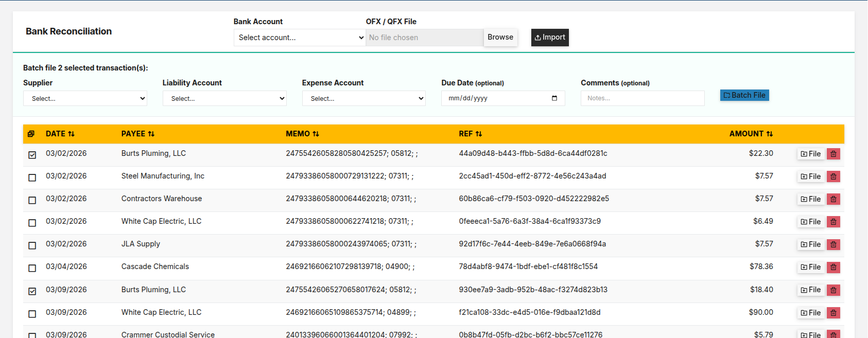The image size is (868, 338).
Task: Click trash icon for Cascade Chemicals row
Action: [833, 267]
